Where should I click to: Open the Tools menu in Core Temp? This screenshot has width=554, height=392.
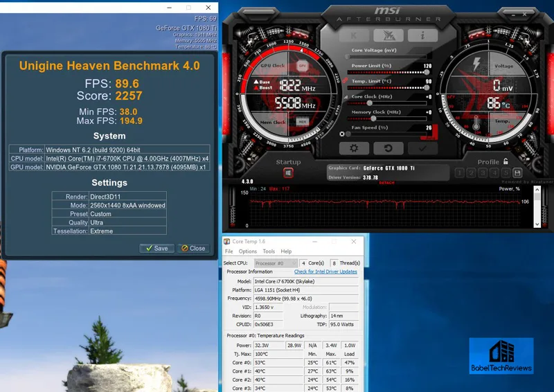pyautogui.click(x=269, y=251)
